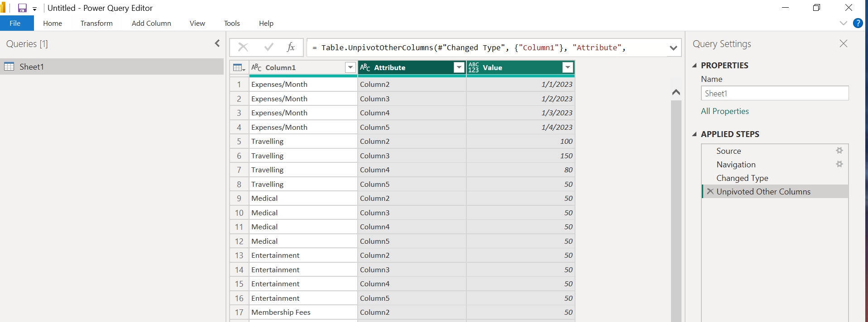Select the Sheet1 query
The image size is (868, 322).
112,66
